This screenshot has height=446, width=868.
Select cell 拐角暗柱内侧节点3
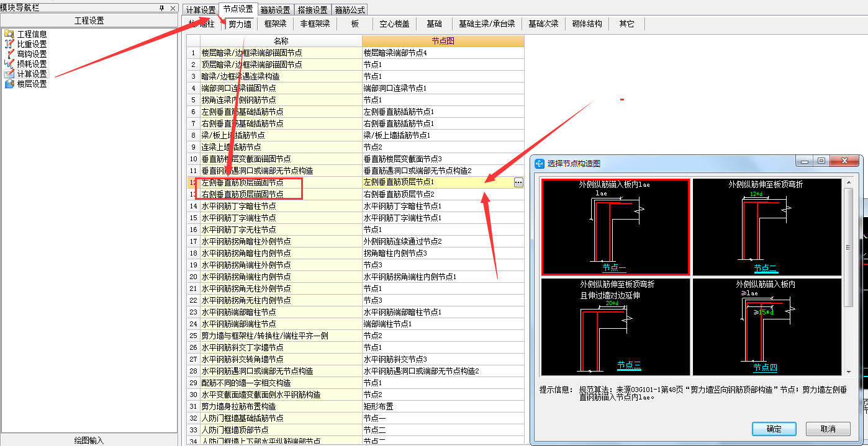pos(443,253)
